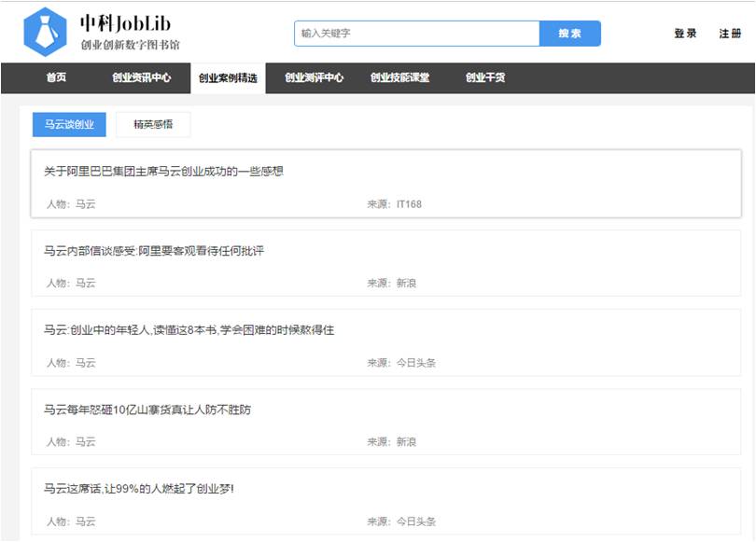Screen dimensions: 756x542
Task: Click 人物: 马云 under the 内部信 article
Action: pyautogui.click(x=71, y=284)
